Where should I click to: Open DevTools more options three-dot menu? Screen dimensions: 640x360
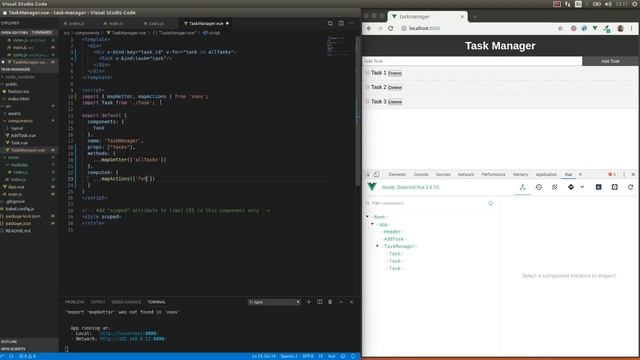(x=624, y=174)
